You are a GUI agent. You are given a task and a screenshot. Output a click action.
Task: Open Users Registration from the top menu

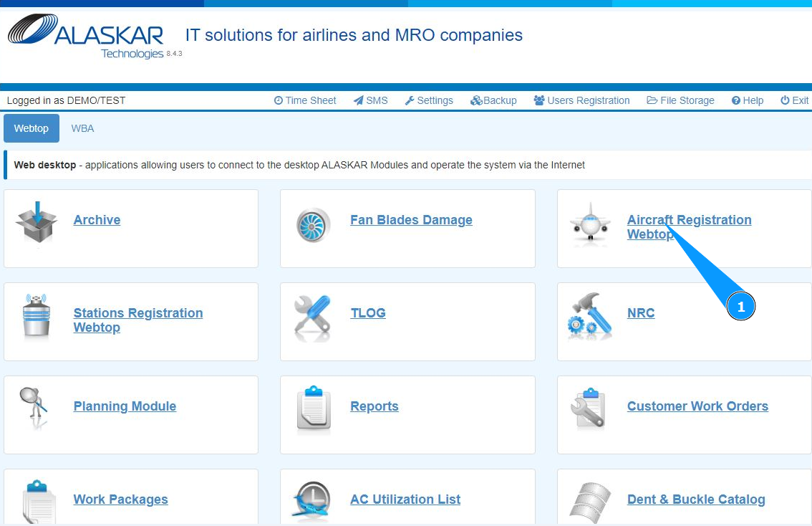coord(582,100)
